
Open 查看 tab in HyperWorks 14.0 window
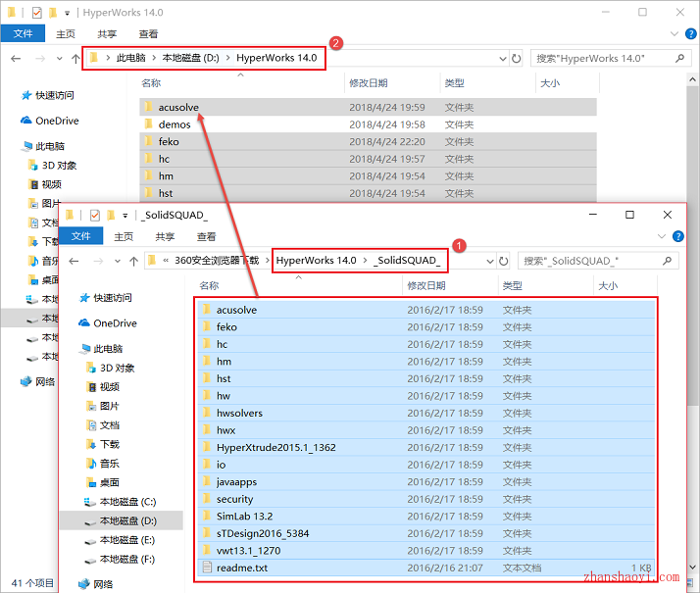pyautogui.click(x=148, y=34)
